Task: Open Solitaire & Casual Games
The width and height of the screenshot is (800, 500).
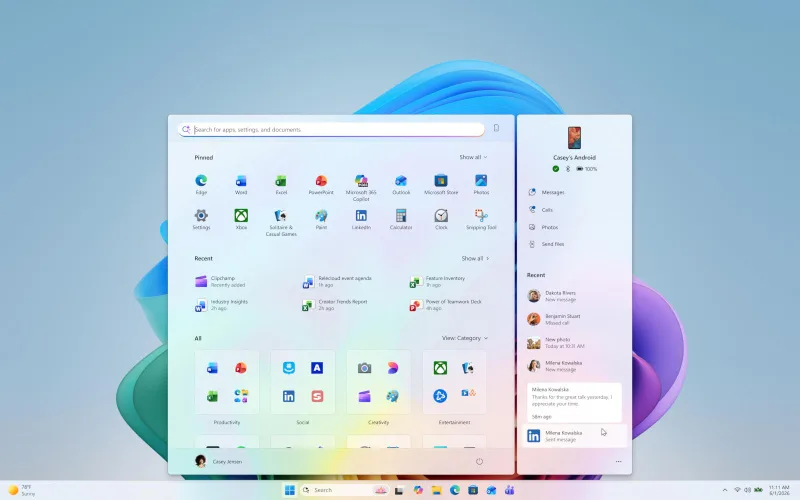Action: 281,223
